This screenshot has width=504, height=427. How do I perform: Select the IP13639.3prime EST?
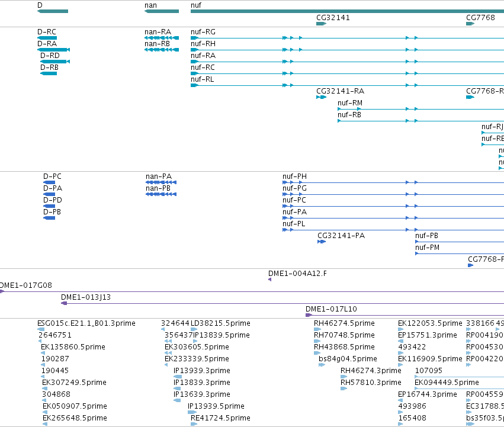(x=177, y=400)
